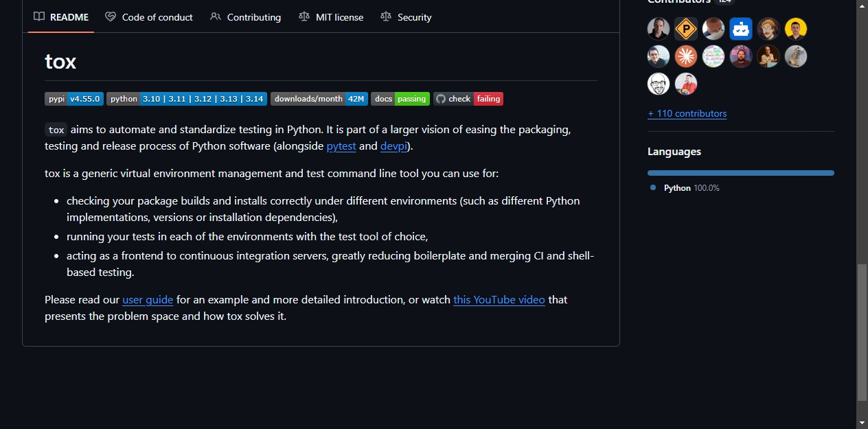Open the Security tab

pos(406,17)
